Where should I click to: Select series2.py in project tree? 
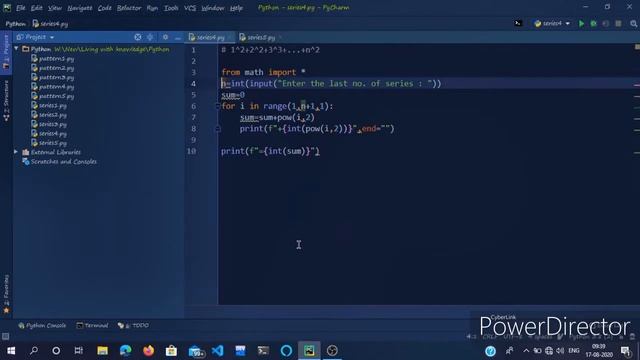point(49,115)
